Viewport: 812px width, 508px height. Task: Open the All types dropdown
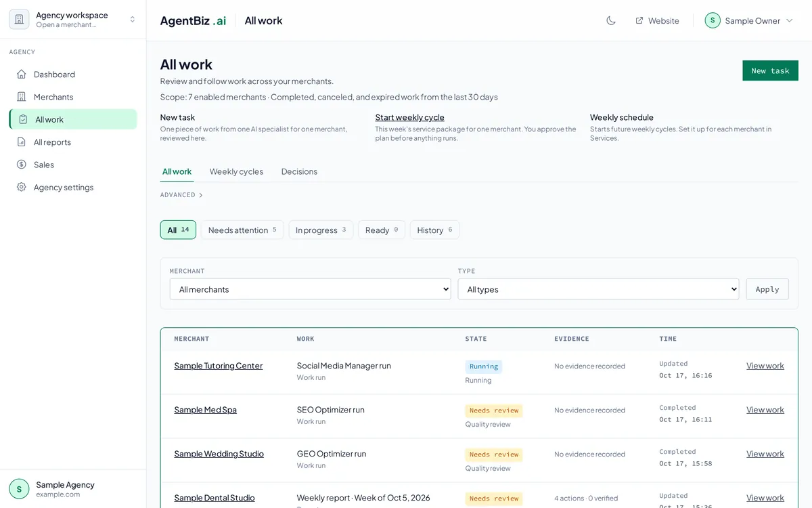point(598,289)
